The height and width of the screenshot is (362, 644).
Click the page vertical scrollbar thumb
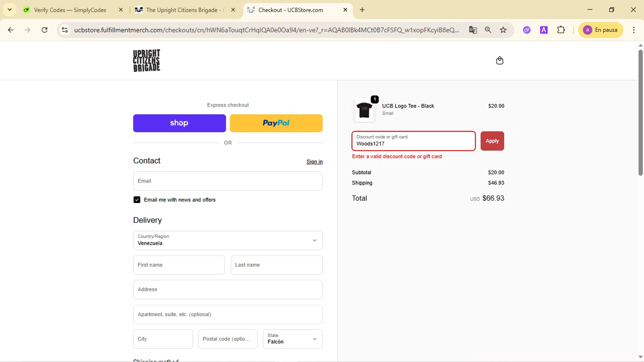(640, 113)
